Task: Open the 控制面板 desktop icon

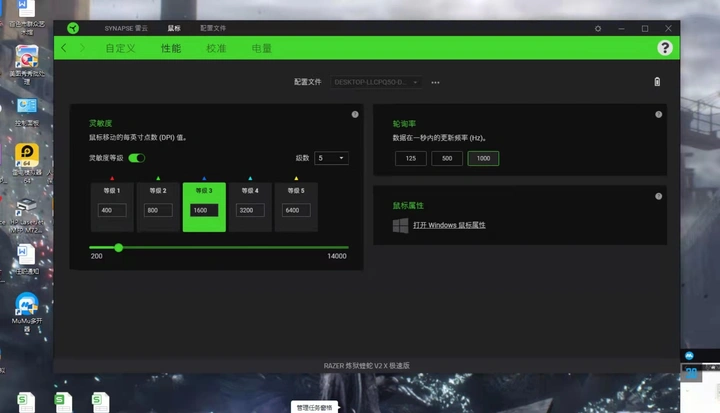Action: pos(27,113)
